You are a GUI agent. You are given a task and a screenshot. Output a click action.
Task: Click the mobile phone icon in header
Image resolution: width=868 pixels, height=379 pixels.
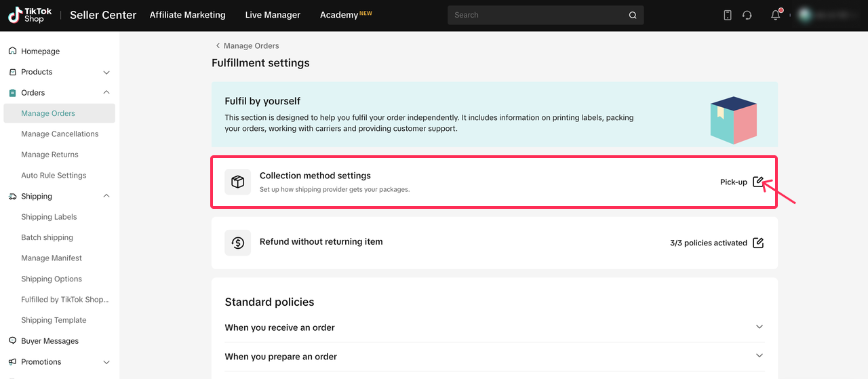point(728,15)
